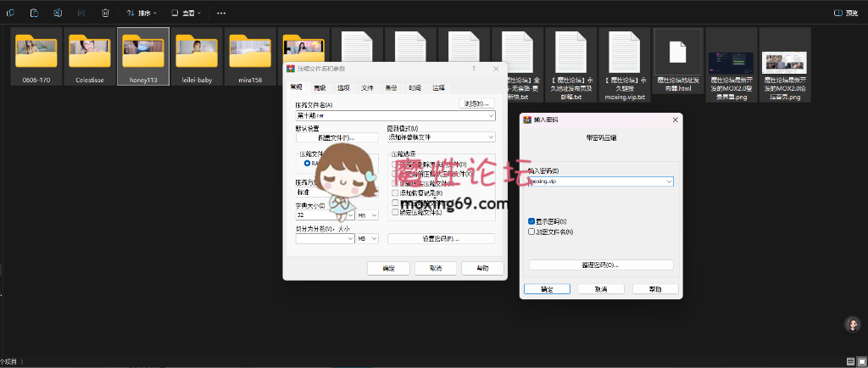Click the 整理密码(O)... organize passwords button
Screen dimensions: 868x368
[601, 265]
